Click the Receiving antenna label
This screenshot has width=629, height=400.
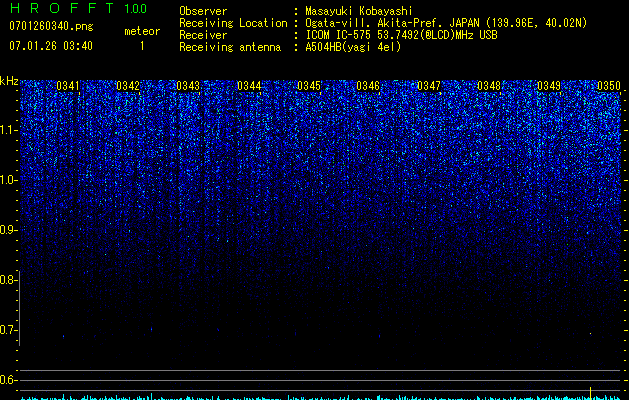pos(230,47)
